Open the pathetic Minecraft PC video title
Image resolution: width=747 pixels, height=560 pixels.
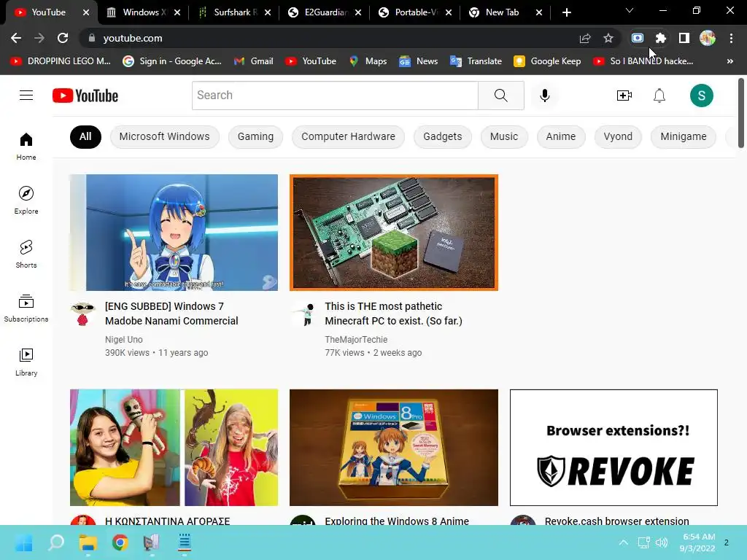(x=393, y=314)
